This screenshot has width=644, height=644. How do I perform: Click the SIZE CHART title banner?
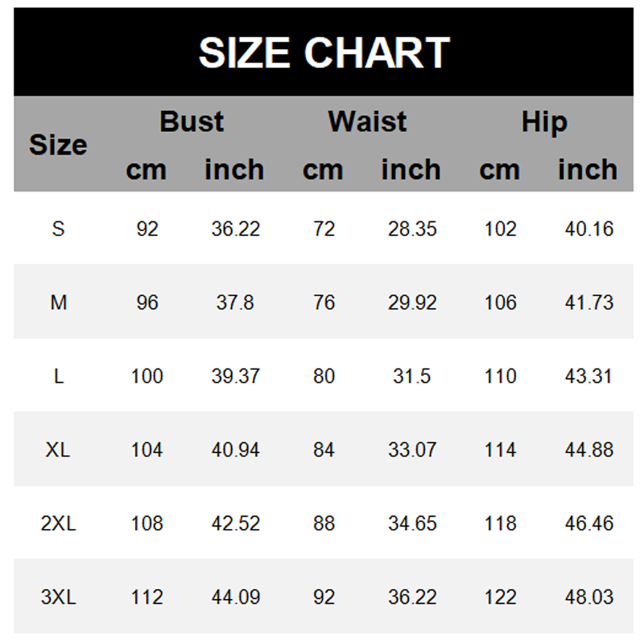click(323, 52)
